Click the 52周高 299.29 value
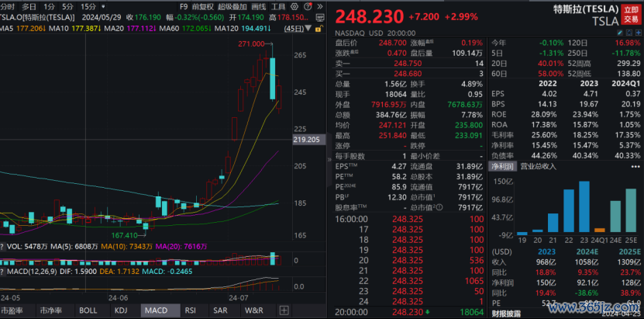644x319 pixels. click(628, 63)
